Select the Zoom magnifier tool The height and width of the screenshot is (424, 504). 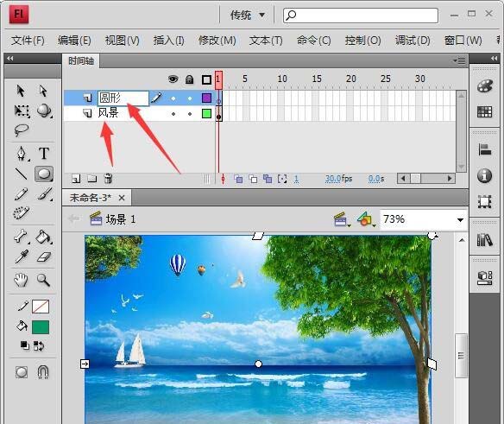43,280
